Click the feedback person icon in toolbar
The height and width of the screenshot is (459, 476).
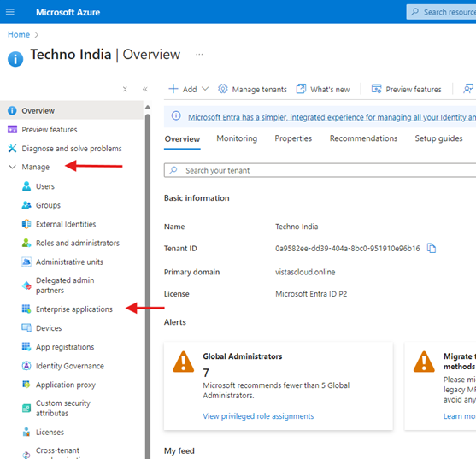pos(468,89)
